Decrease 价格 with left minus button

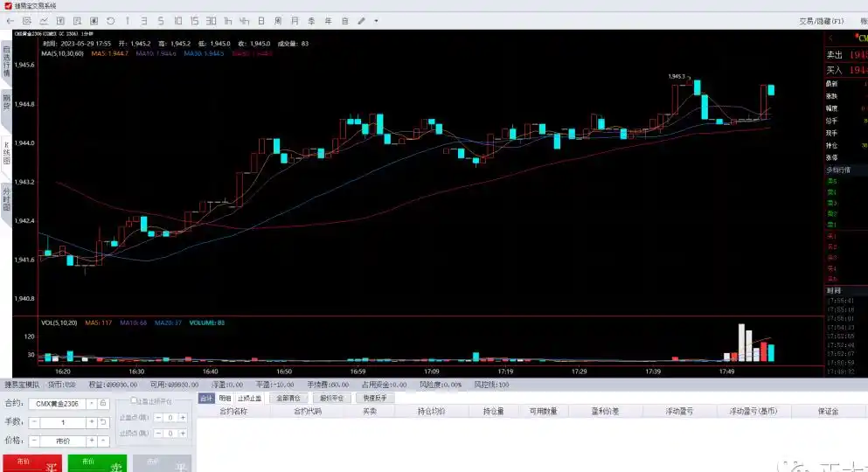point(34,441)
